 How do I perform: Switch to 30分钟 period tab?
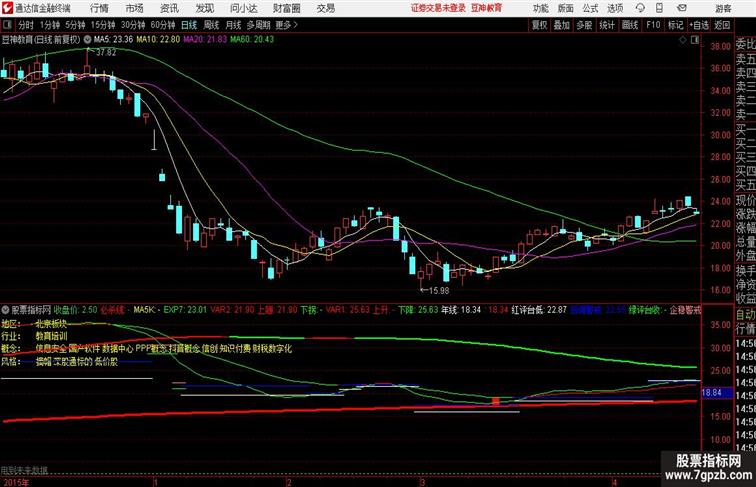(133, 25)
